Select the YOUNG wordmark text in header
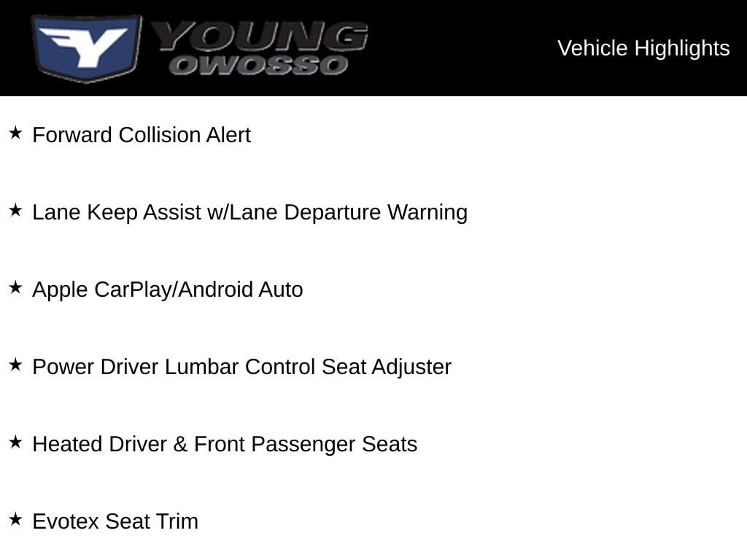This screenshot has height=560, width=747. coord(260,36)
